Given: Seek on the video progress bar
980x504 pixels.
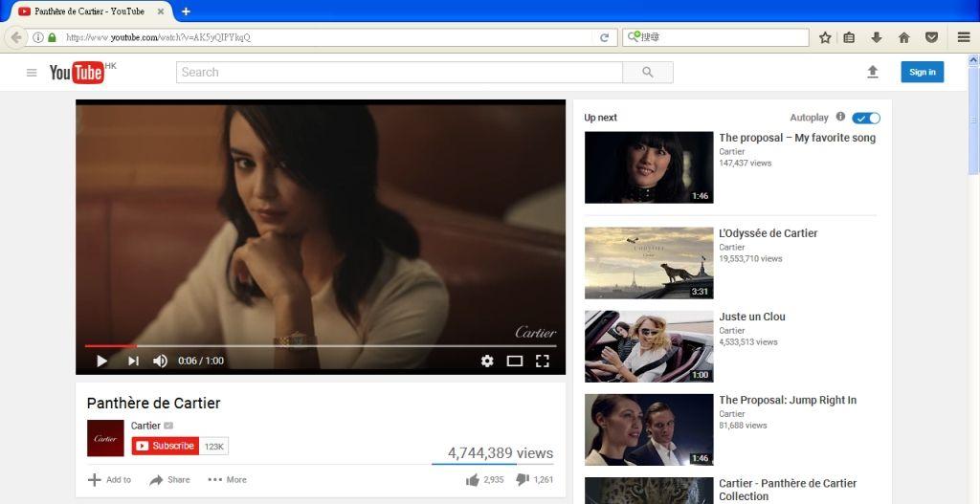Looking at the screenshot, I should pyautogui.click(x=321, y=345).
